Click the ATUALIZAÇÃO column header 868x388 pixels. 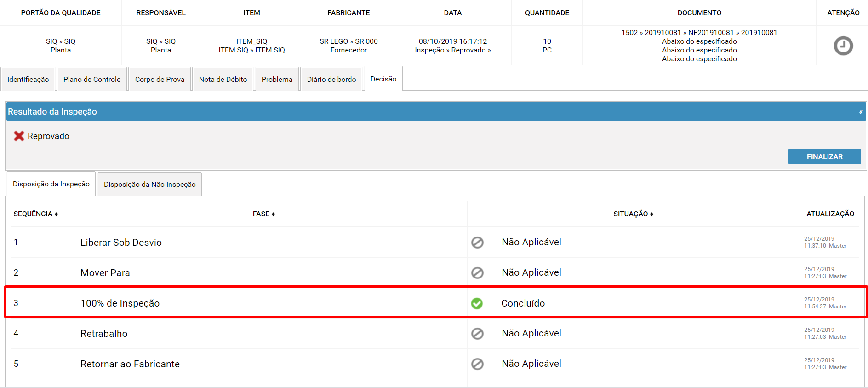point(830,214)
